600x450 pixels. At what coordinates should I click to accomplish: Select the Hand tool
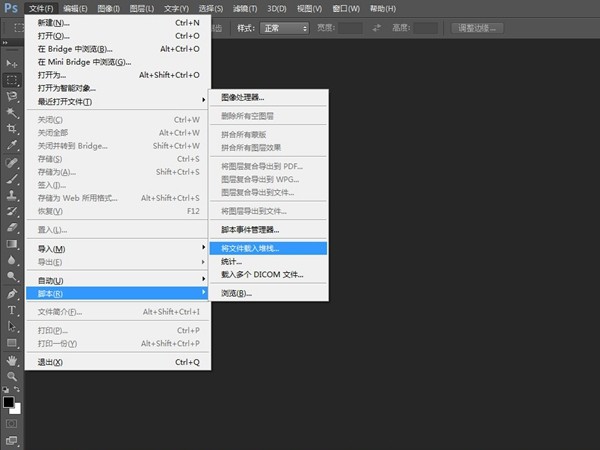point(11,360)
